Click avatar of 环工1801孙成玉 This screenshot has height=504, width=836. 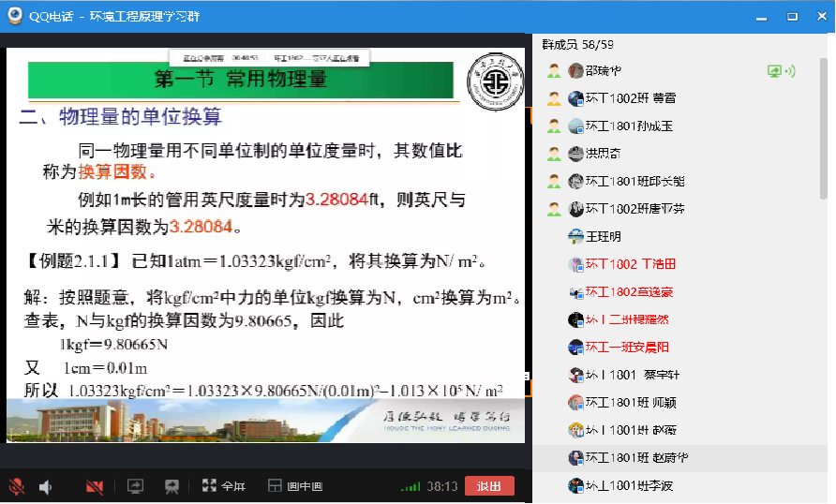point(576,126)
